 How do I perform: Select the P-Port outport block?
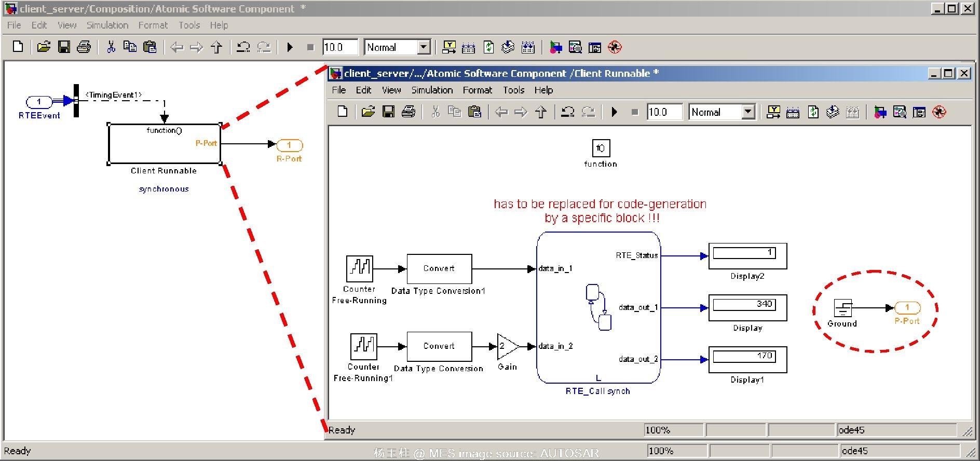click(907, 308)
